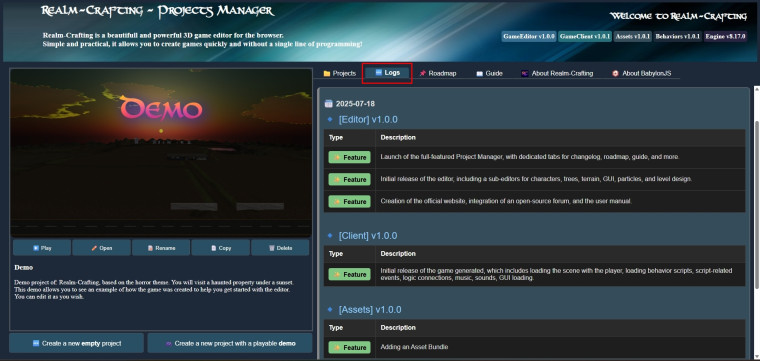Open the About BabylonJS tab

[641, 73]
